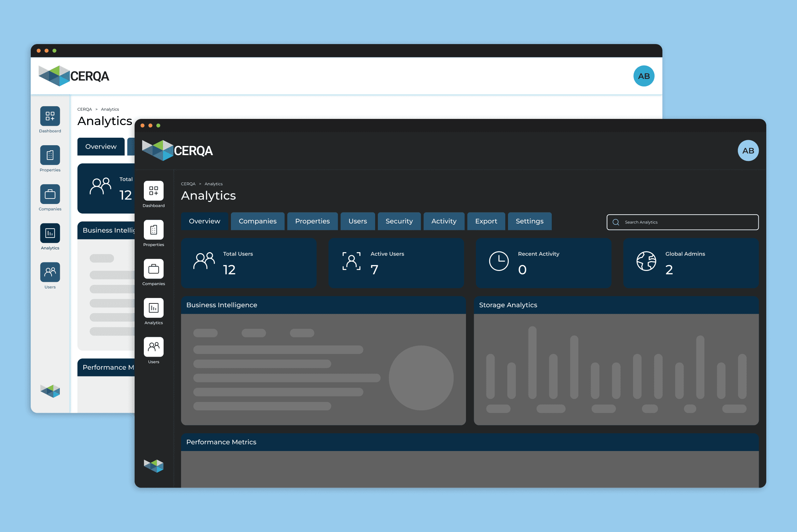Click CERQA logo at bottom of dark sidebar
This screenshot has width=797, height=532.
153,466
